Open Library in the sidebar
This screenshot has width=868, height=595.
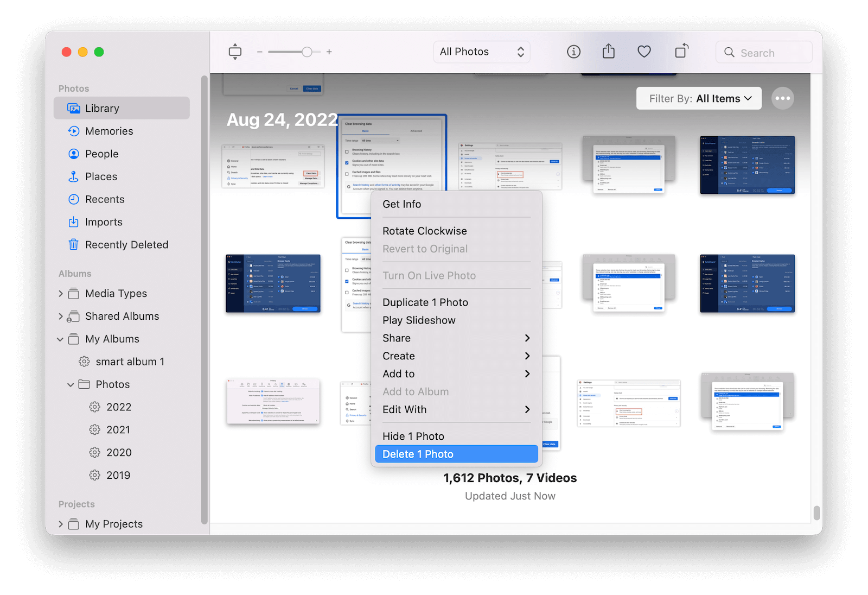click(x=122, y=108)
